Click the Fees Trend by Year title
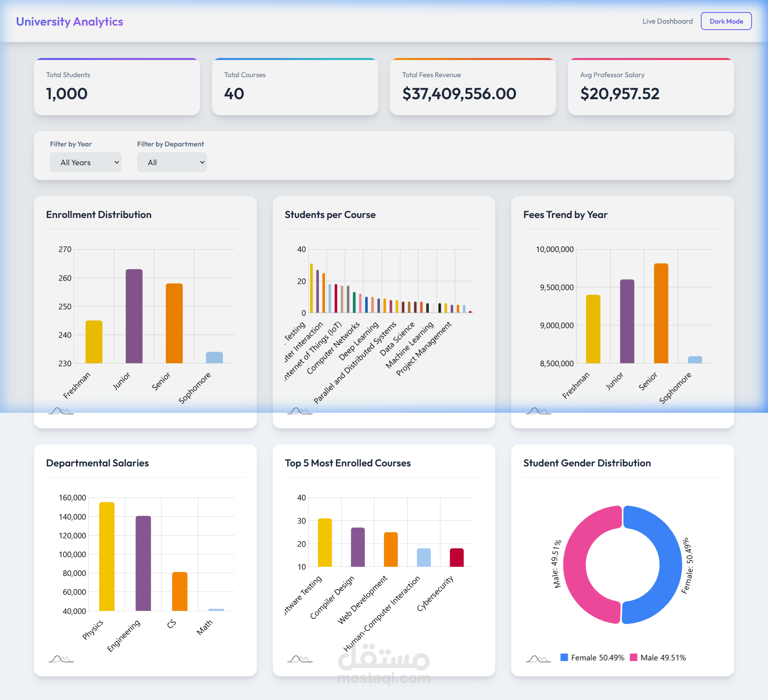The width and height of the screenshot is (768, 700). pos(565,215)
